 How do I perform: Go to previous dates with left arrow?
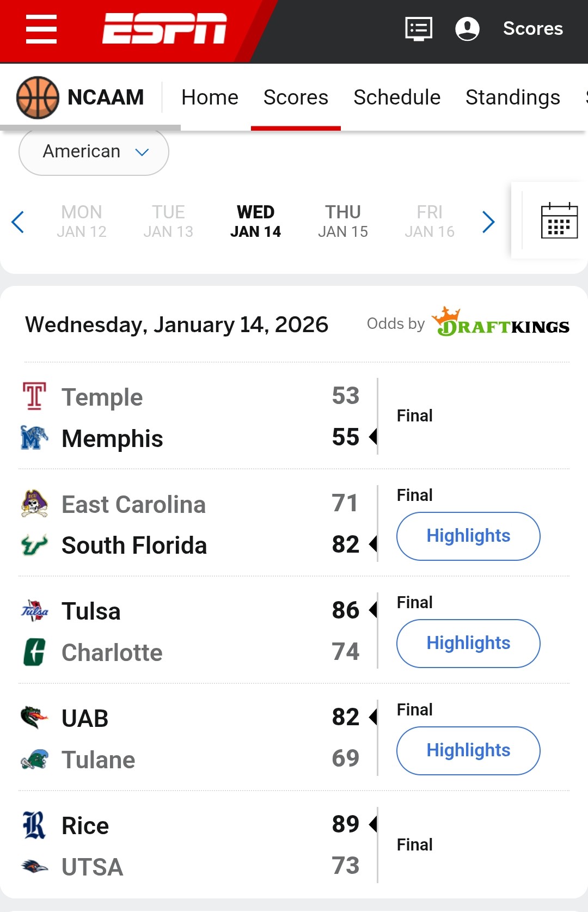(x=18, y=222)
